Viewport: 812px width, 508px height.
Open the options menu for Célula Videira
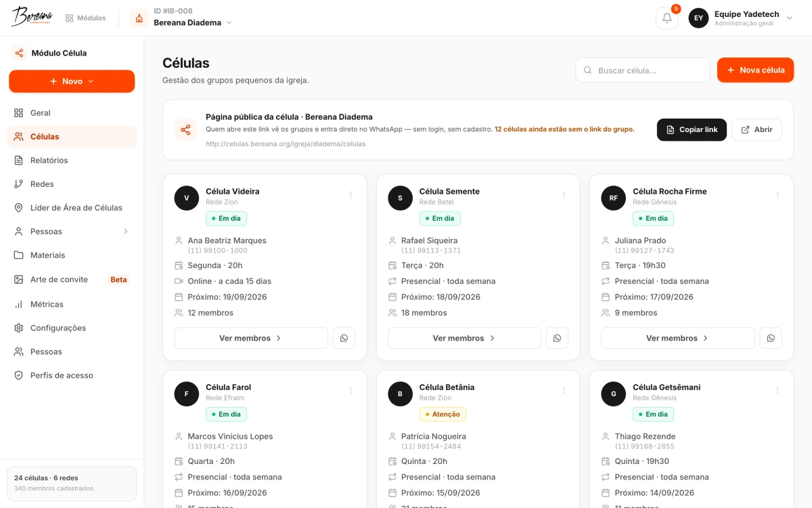(x=351, y=195)
